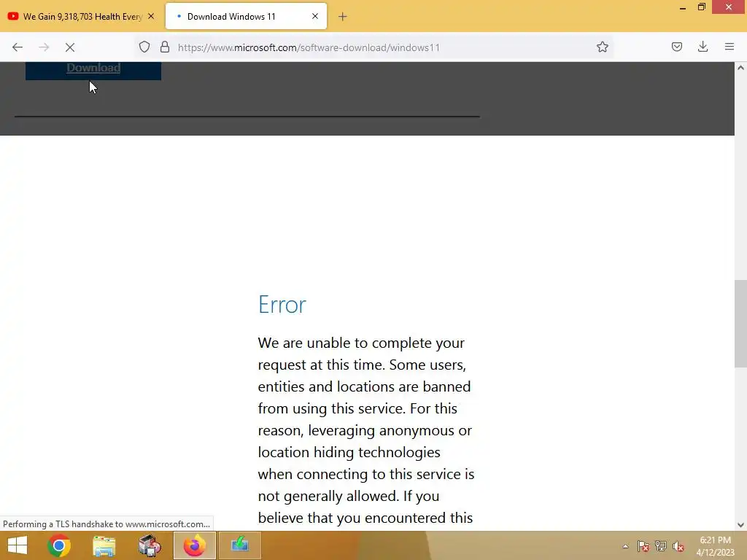The image size is (747, 560).
Task: Close the Download Windows 11 tab
Action: tap(315, 16)
